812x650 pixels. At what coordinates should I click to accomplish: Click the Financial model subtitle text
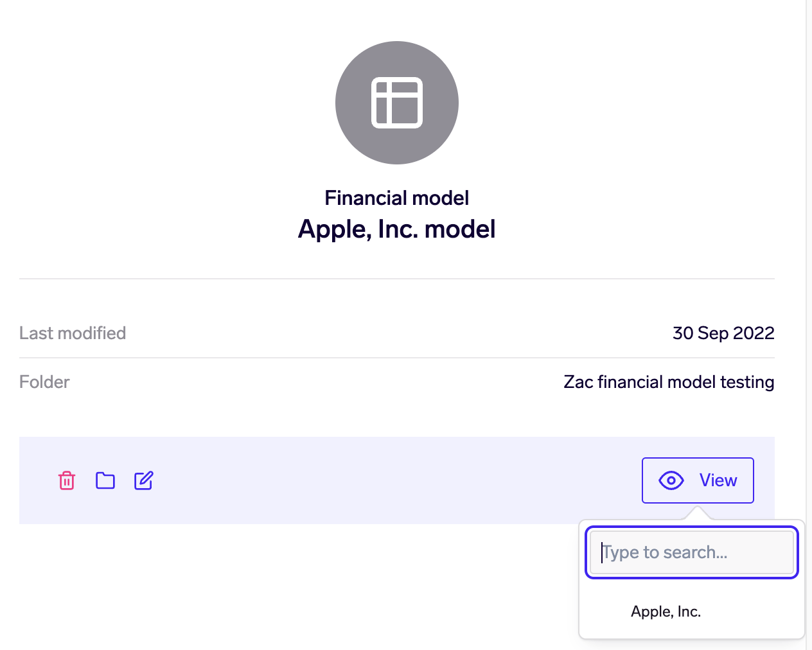(x=397, y=198)
